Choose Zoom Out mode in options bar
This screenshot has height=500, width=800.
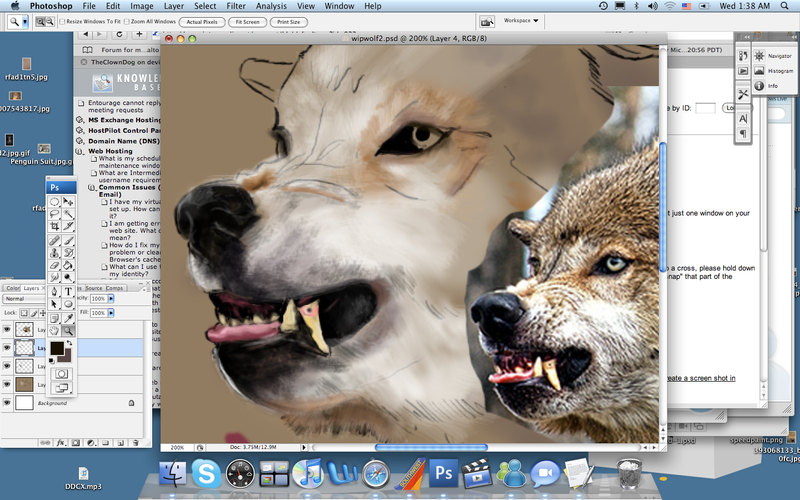coord(49,22)
